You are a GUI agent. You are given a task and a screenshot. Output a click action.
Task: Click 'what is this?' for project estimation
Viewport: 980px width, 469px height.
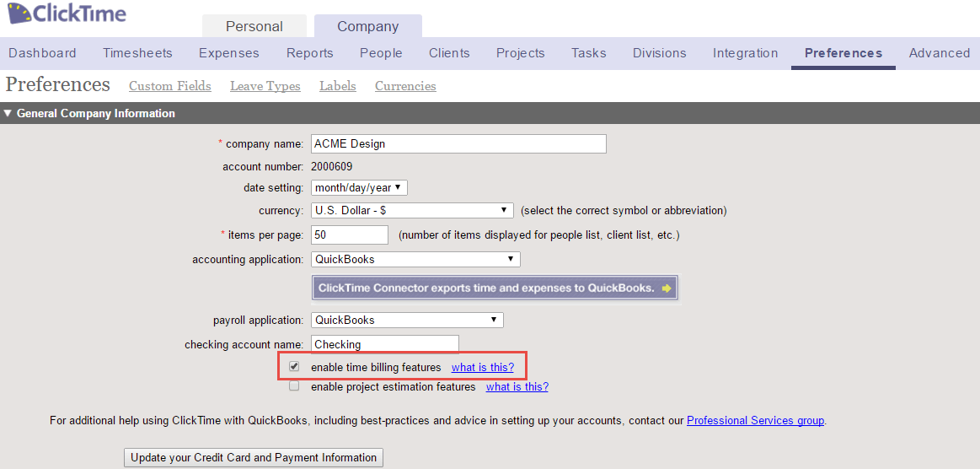point(517,386)
